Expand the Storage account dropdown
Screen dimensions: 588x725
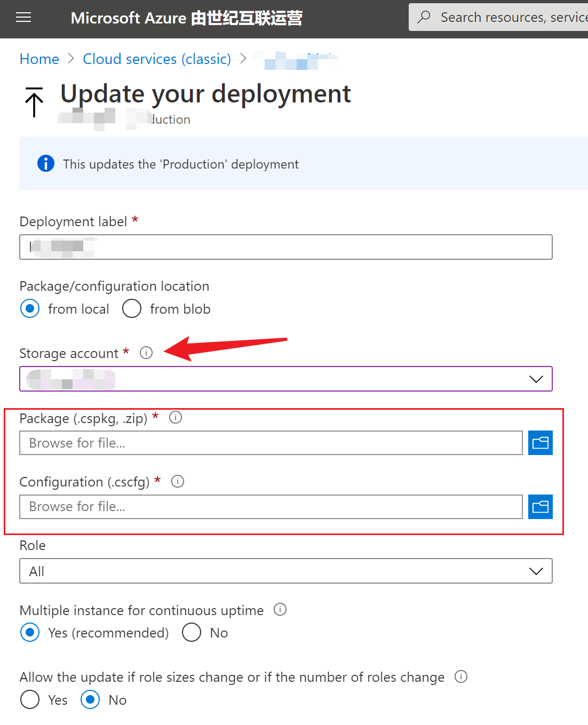point(536,379)
